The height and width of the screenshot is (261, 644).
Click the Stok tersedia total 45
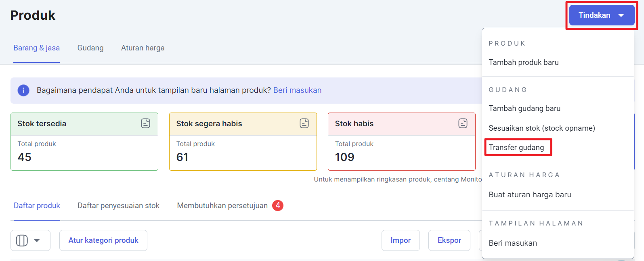(x=25, y=157)
